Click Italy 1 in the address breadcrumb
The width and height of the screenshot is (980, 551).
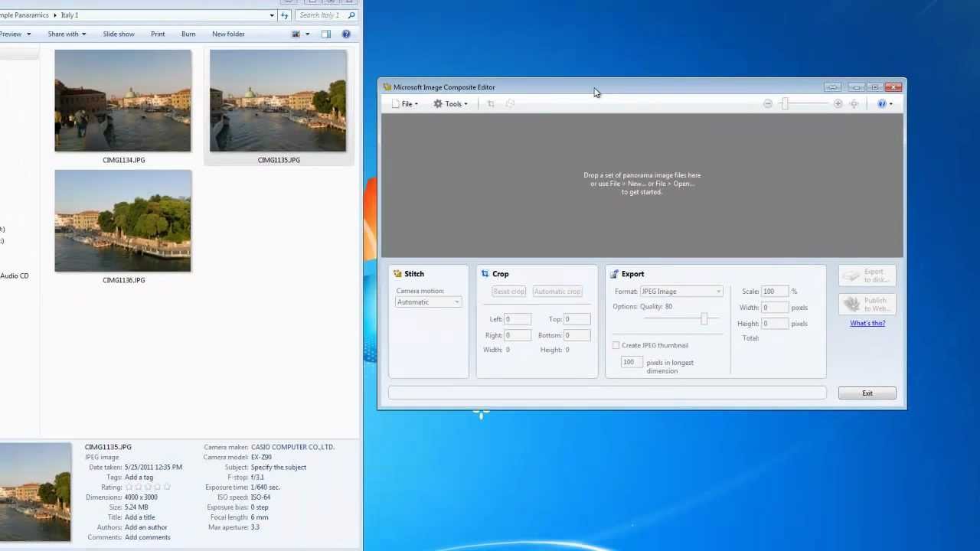click(x=70, y=15)
